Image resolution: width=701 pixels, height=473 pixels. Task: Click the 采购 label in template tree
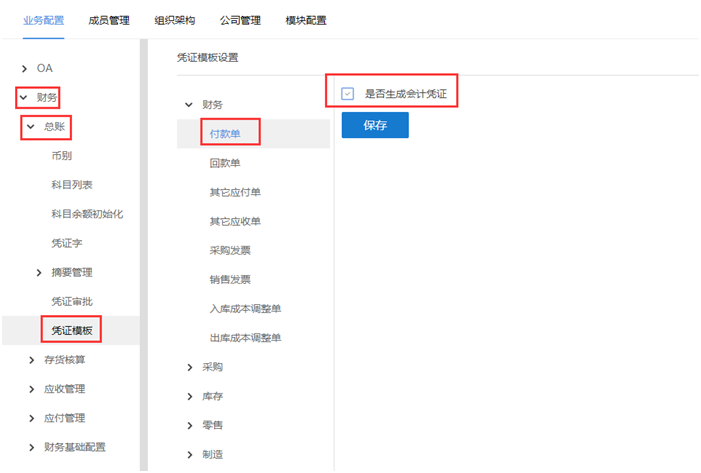(x=212, y=367)
